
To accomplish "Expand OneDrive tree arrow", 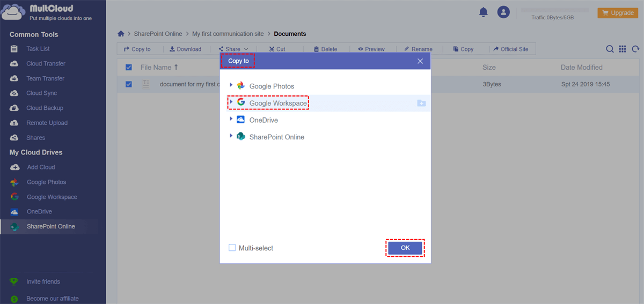I will [x=231, y=119].
